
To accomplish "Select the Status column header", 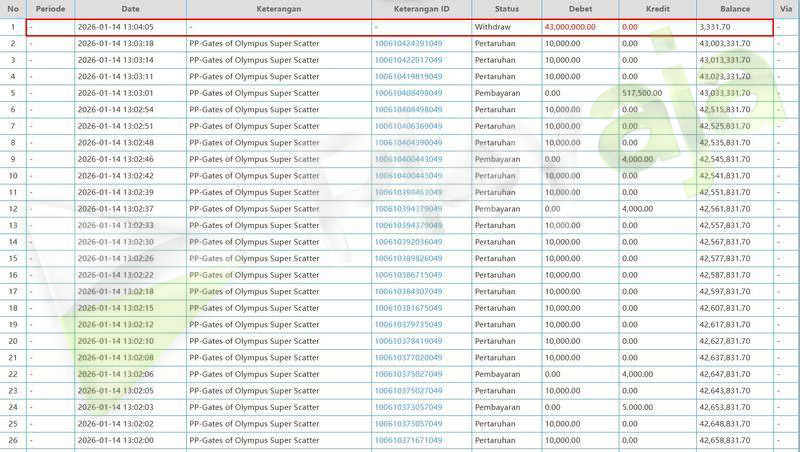I will click(x=506, y=8).
